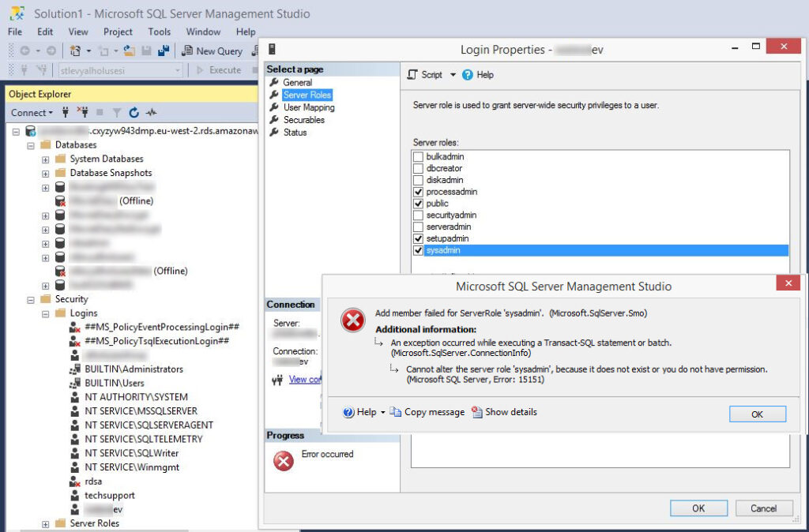Screen dimensions: 809x532
Task: Click the NT SERVICE\SQLTELEMETRY login icon
Action: pos(75,439)
